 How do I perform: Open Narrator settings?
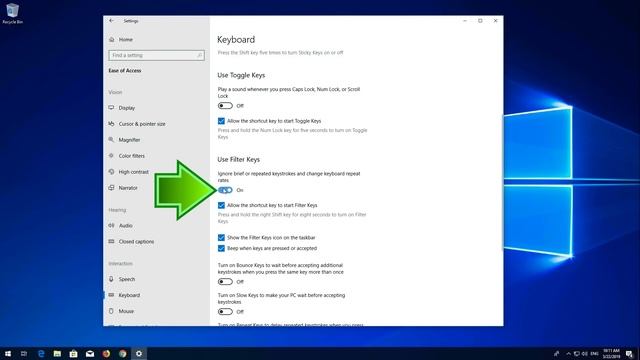[x=123, y=188]
